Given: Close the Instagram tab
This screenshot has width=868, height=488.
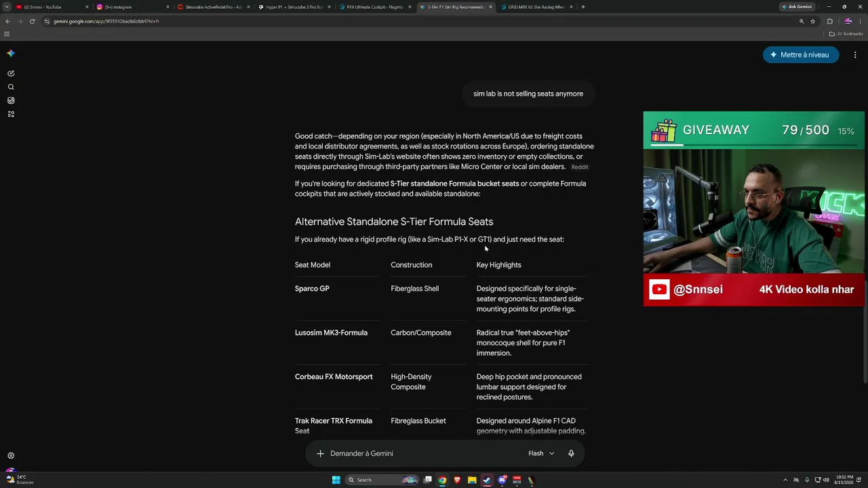Looking at the screenshot, I should [167, 7].
